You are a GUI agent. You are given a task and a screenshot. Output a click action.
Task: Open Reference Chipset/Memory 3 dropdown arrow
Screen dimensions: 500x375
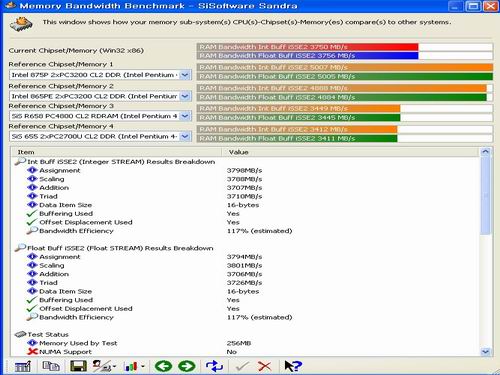pos(185,116)
